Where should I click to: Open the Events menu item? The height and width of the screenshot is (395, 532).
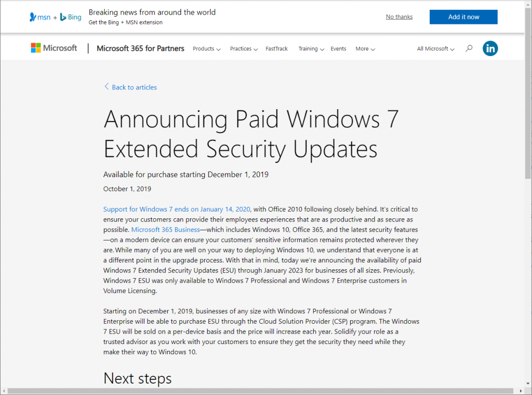pyautogui.click(x=338, y=49)
